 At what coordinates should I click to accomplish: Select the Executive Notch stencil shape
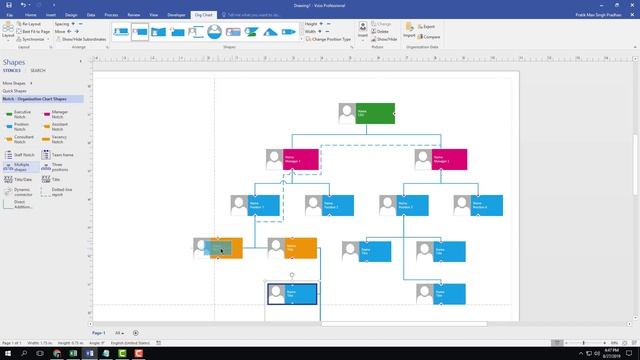pos(20,114)
